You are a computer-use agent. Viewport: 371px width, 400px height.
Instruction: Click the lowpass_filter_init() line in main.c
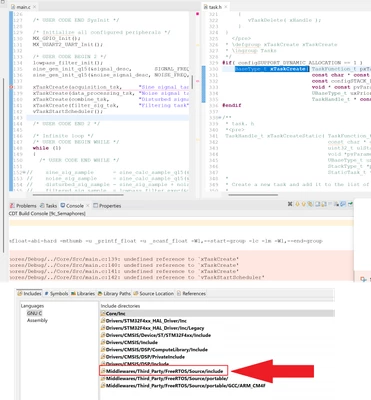click(x=68, y=63)
